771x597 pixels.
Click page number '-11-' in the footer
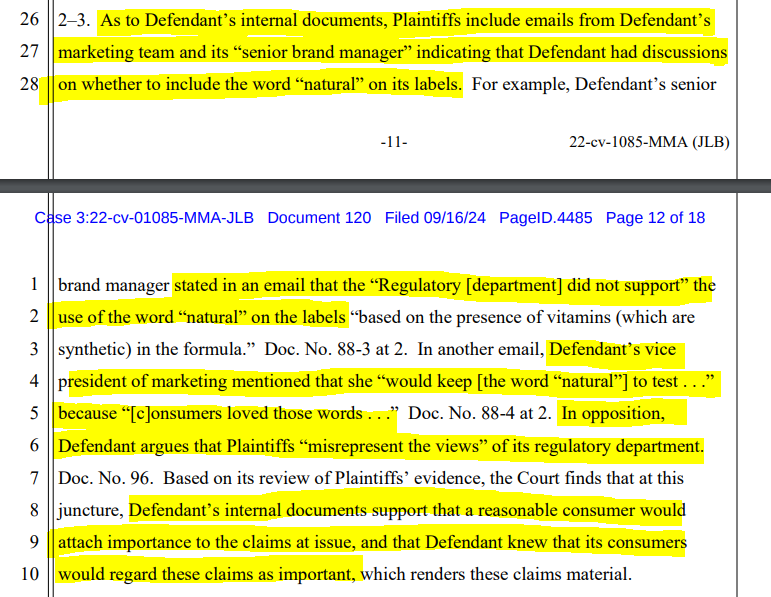[394, 142]
